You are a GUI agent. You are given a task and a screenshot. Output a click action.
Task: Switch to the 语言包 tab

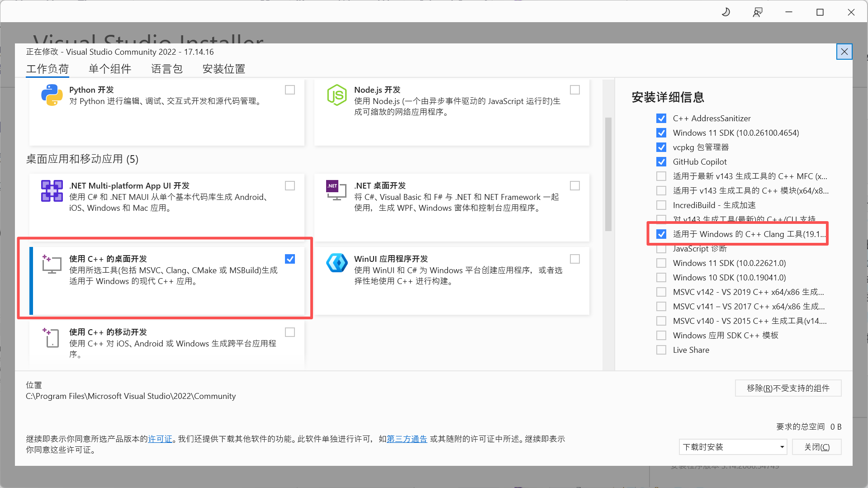[x=167, y=69]
